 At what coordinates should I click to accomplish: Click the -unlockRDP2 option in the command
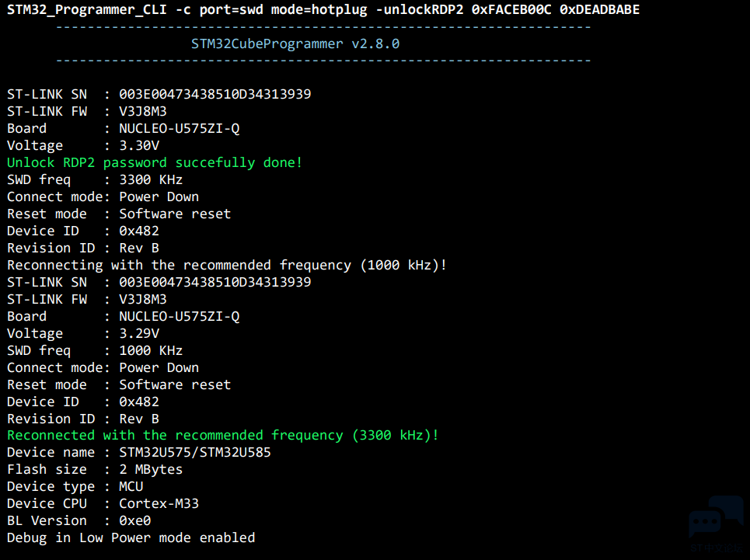(x=420, y=9)
